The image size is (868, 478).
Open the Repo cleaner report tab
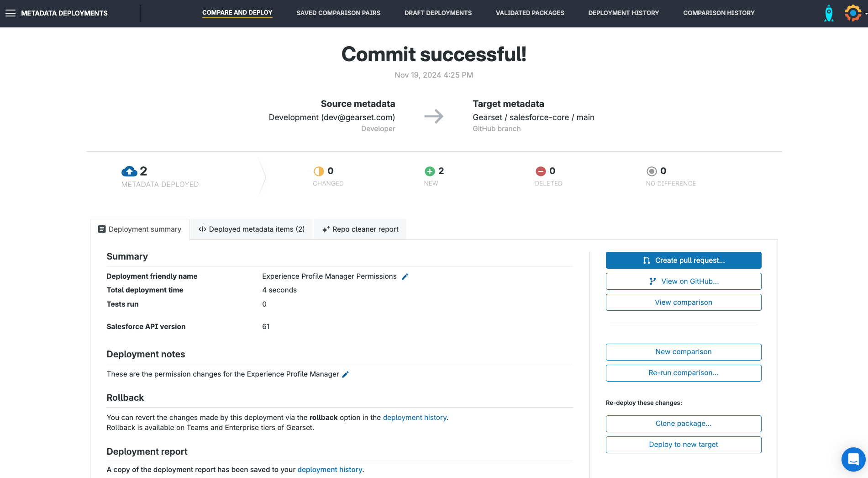click(x=360, y=229)
